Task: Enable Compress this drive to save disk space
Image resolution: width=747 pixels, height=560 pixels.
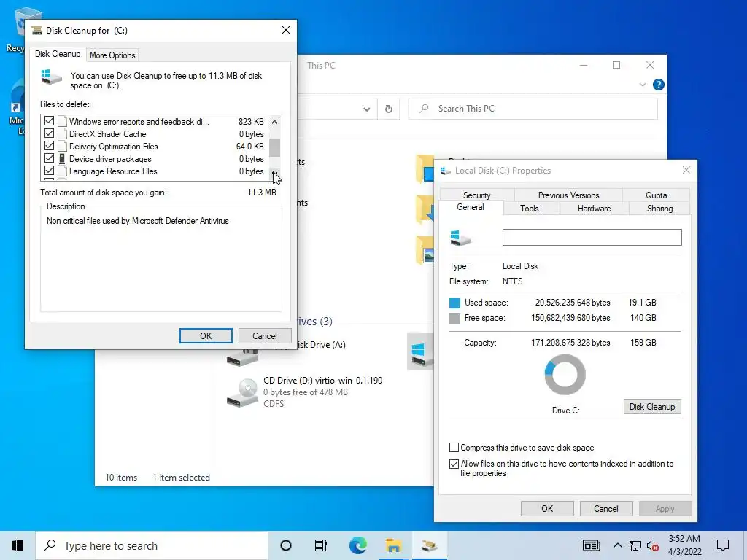Action: (454, 448)
